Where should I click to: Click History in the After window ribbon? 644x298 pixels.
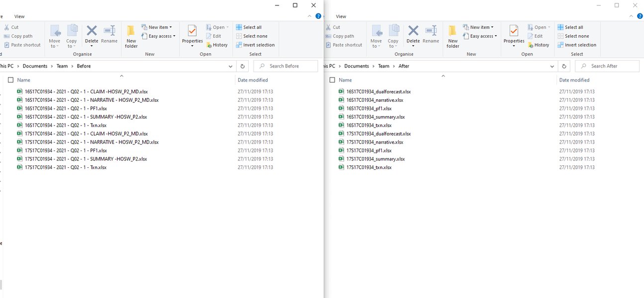(538, 45)
